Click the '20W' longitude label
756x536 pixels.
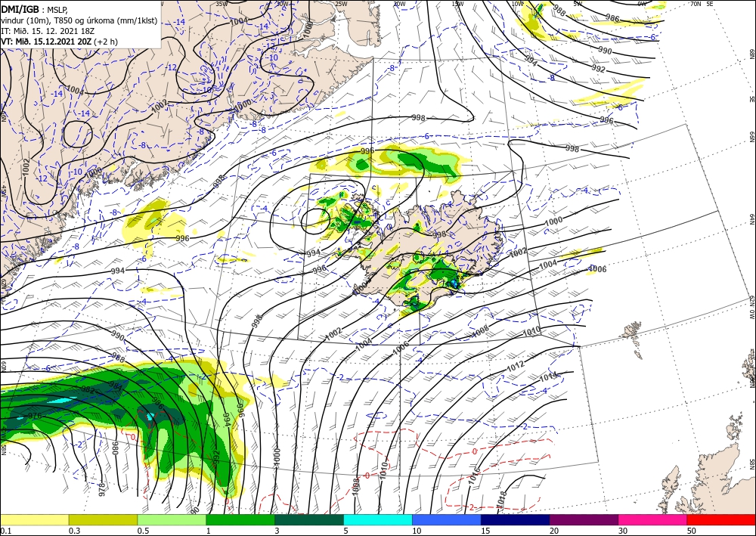tap(399, 3)
